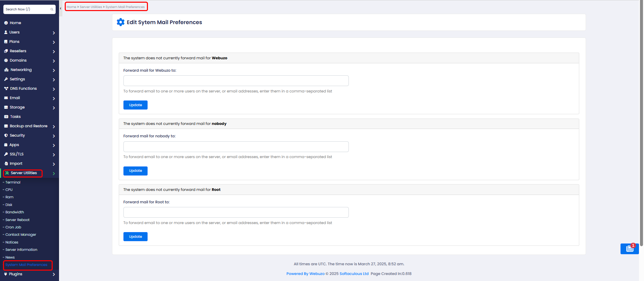Click the search magnifier icon

(x=52, y=9)
